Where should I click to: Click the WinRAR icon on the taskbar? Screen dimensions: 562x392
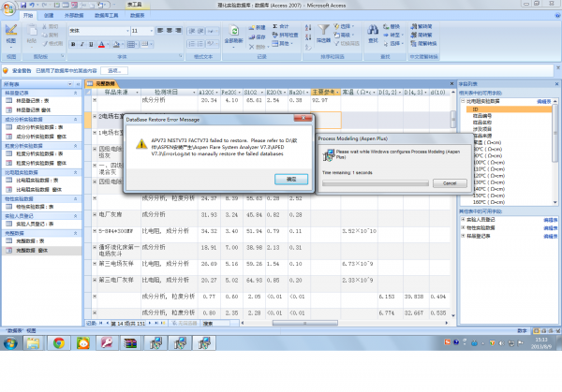coord(130,343)
